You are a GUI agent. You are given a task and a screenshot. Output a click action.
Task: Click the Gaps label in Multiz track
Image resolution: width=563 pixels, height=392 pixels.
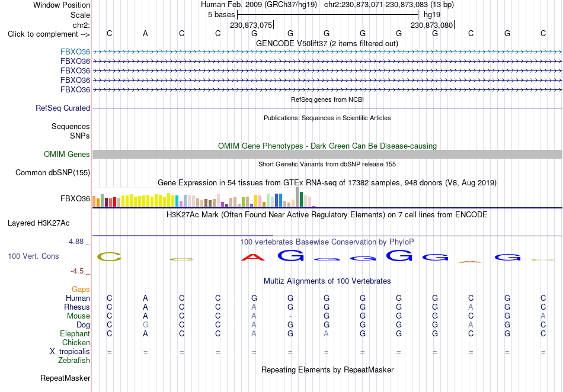(81, 289)
